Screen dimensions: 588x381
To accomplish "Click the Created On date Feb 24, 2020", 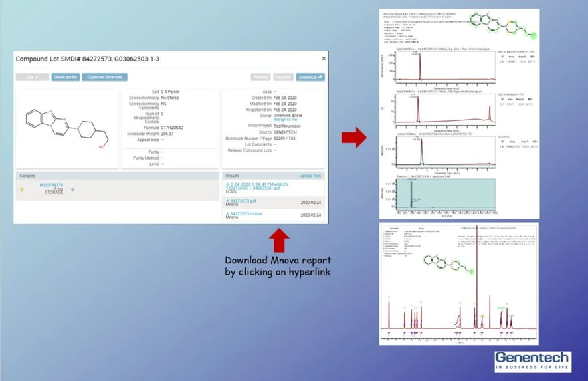I will [285, 98].
